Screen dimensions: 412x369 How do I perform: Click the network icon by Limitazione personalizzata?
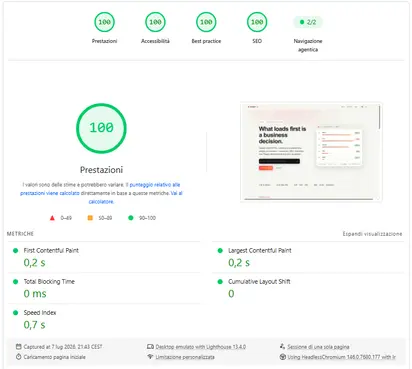(150, 357)
